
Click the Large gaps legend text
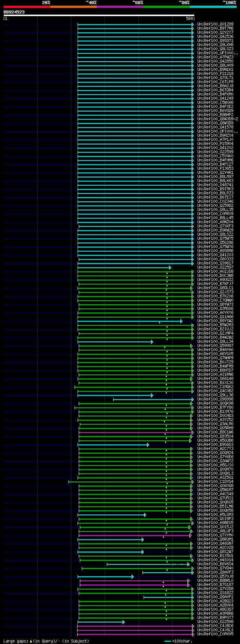pos(46,641)
